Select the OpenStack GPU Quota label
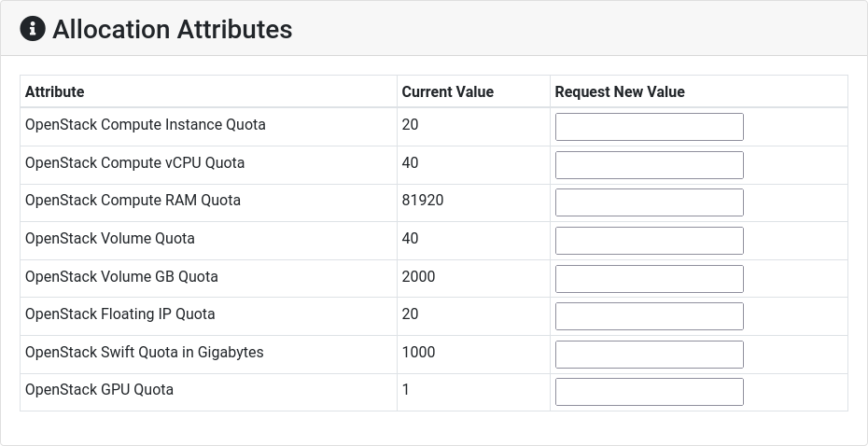The image size is (868, 446). point(99,390)
